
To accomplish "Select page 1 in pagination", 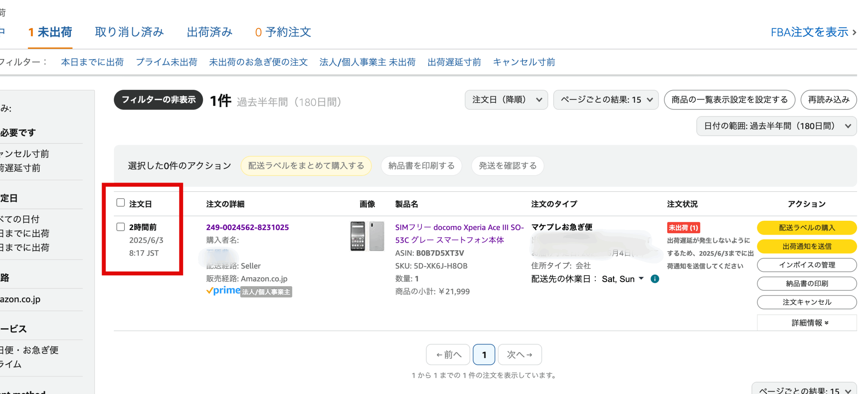I will 484,355.
